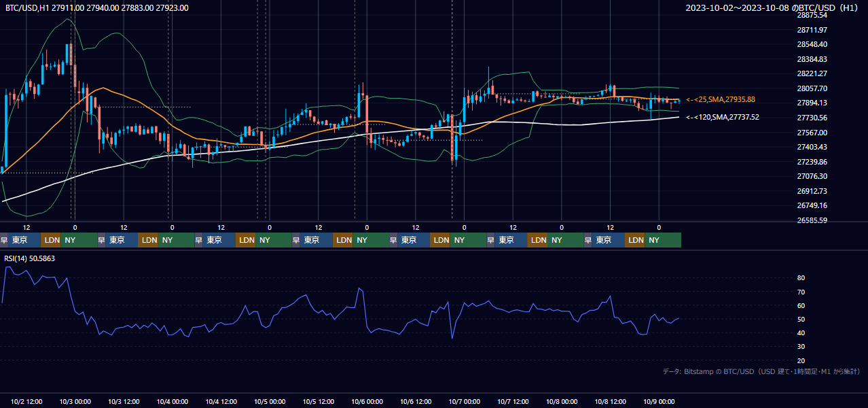Image resolution: width=868 pixels, height=408 pixels.
Task: Click price axis label 27567.00
Action: point(812,133)
